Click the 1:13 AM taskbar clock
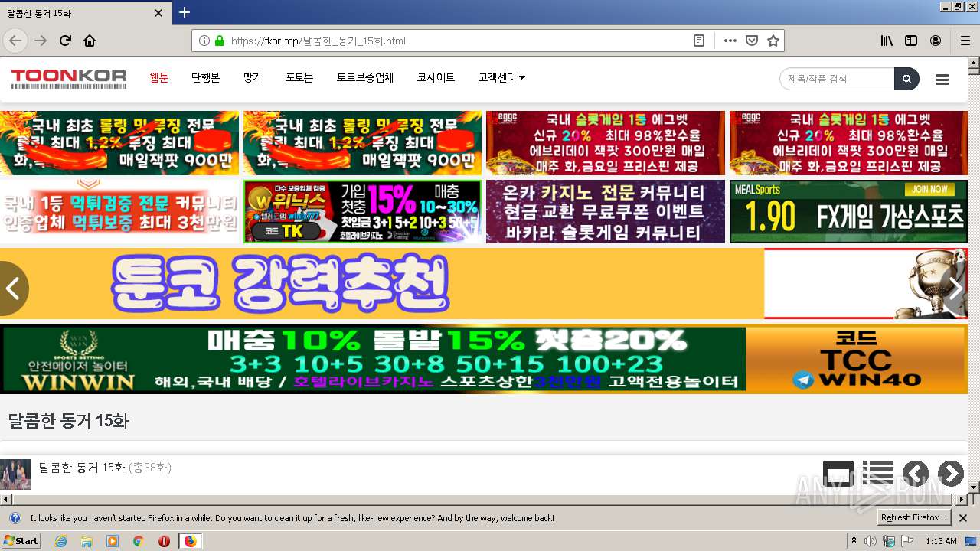This screenshot has width=980, height=551. (x=941, y=541)
